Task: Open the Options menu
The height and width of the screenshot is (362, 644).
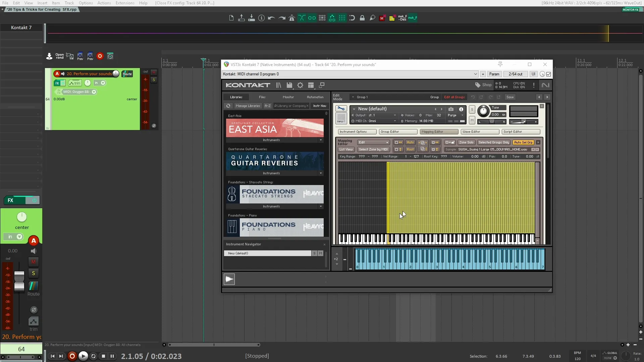Action: point(86,3)
